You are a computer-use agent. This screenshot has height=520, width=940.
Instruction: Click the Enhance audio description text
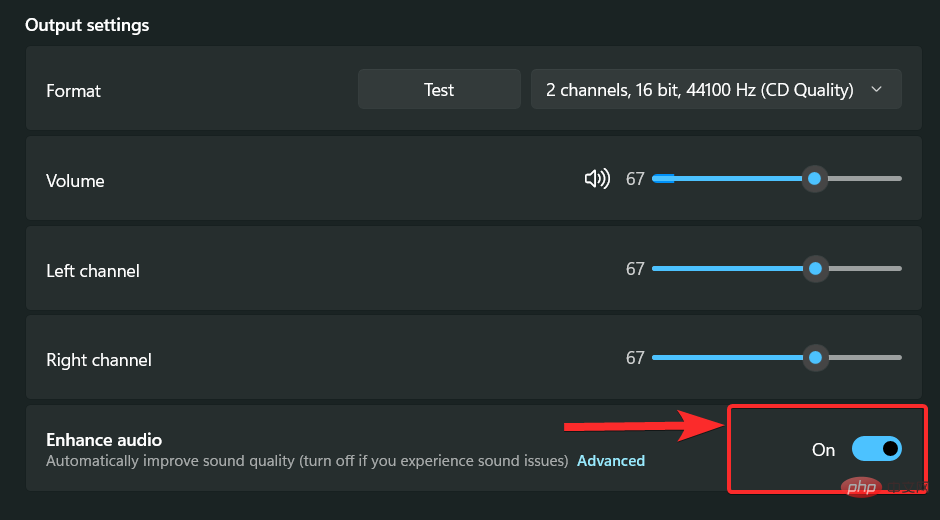307,461
